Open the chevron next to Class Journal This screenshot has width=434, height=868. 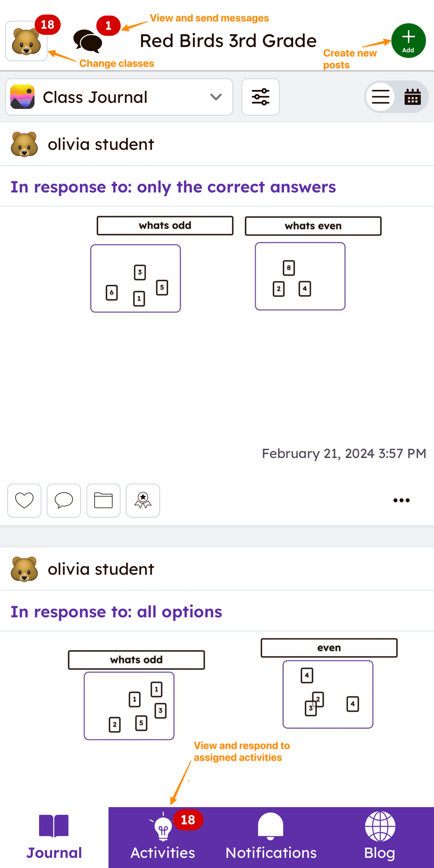[x=216, y=97]
